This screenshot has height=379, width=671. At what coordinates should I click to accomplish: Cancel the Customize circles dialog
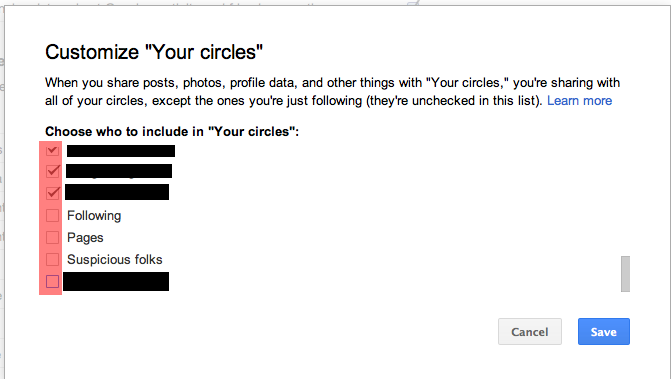530,332
